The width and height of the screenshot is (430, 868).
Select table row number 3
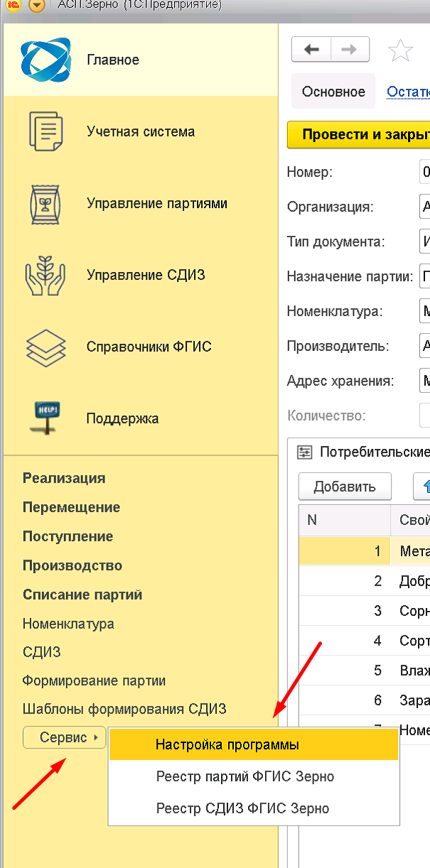pyautogui.click(x=364, y=611)
